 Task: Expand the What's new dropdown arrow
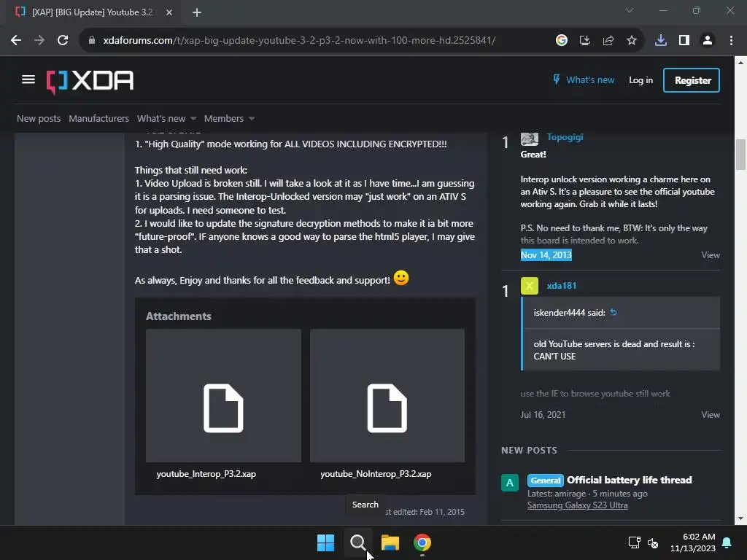tap(193, 119)
